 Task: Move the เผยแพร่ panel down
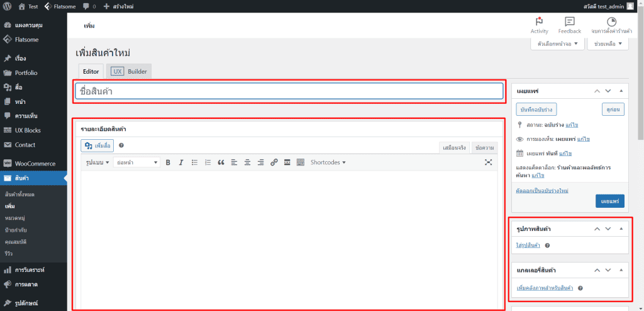[x=608, y=91]
